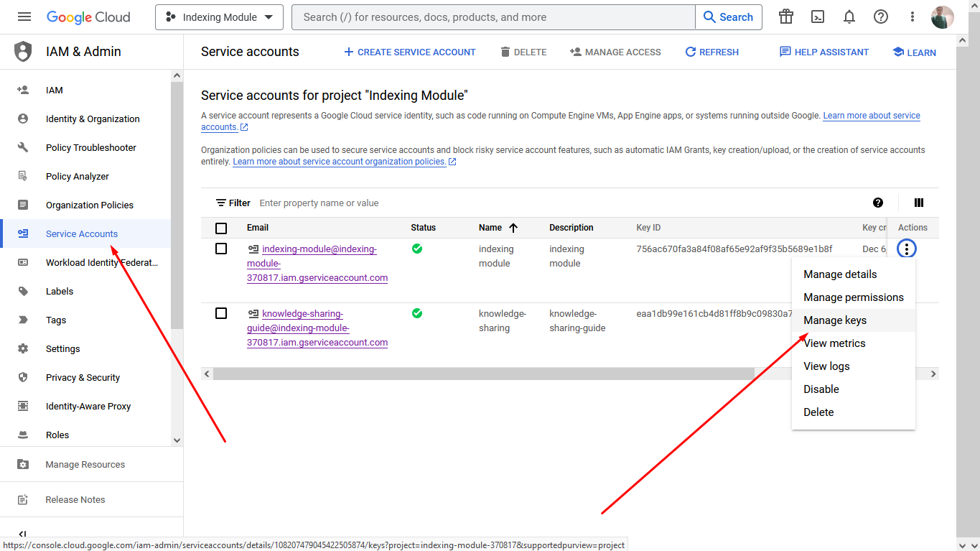Image resolution: width=980 pixels, height=551 pixels.
Task: Click the toolbar DELETE button
Action: pyautogui.click(x=523, y=52)
